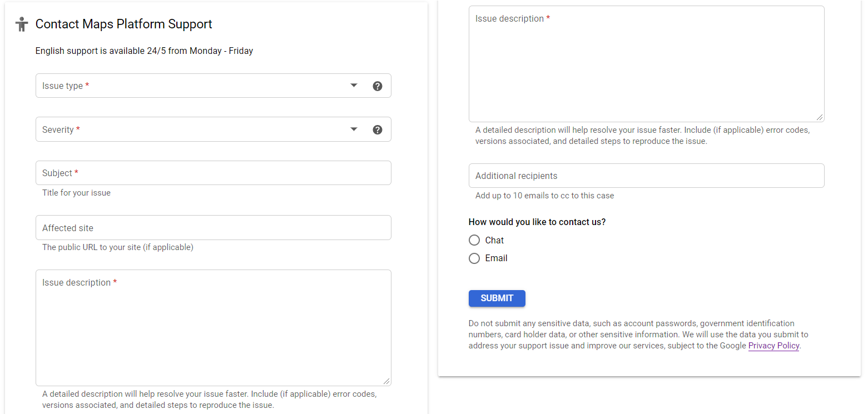868x414 pixels.
Task: Click the Chat radio label text
Action: pos(494,240)
